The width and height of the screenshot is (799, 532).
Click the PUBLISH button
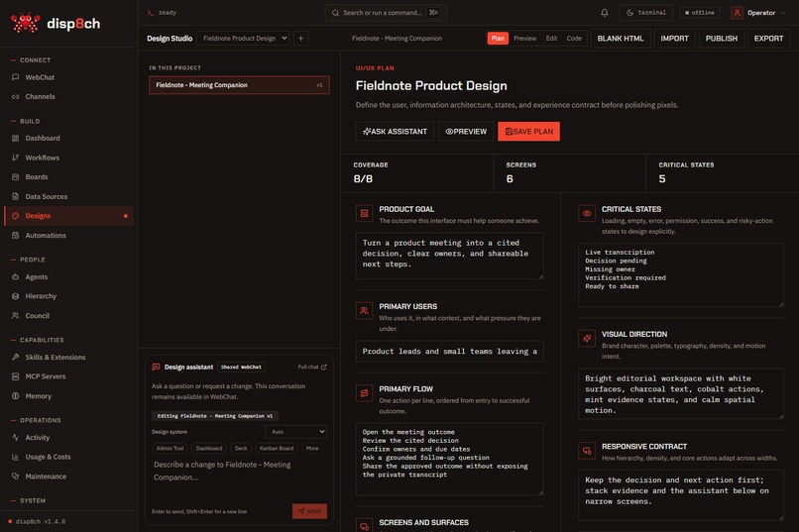(722, 39)
